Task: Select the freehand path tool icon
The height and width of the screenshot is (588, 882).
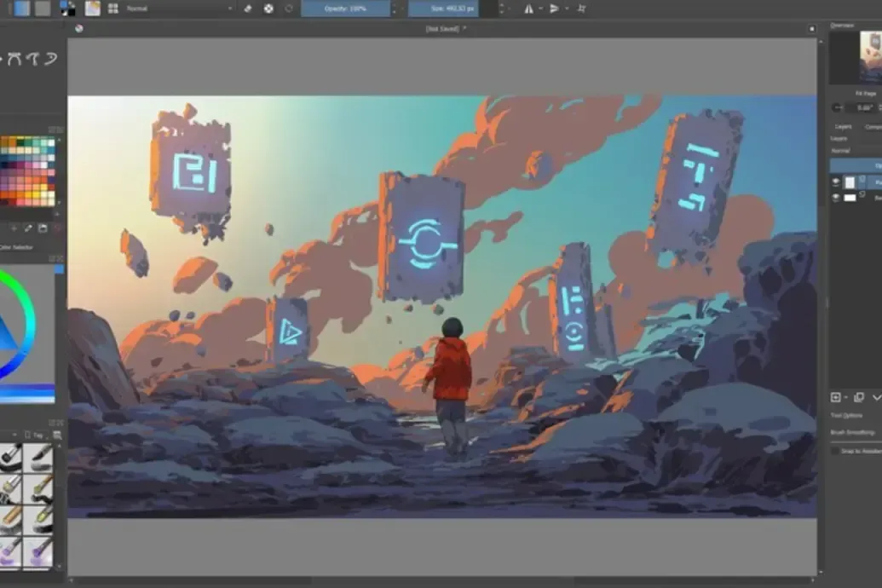Action: [x=32, y=59]
